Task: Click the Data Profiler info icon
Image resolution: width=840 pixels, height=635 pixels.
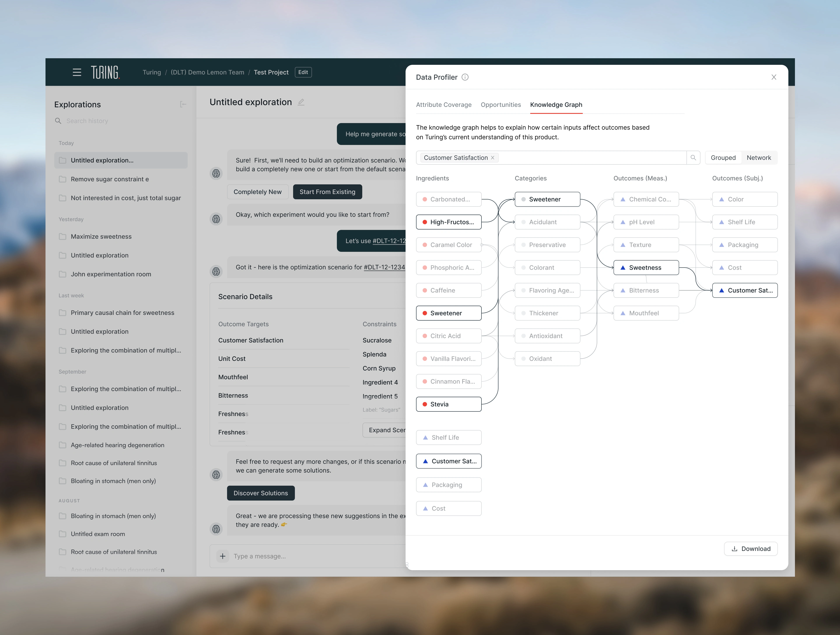Action: [465, 77]
